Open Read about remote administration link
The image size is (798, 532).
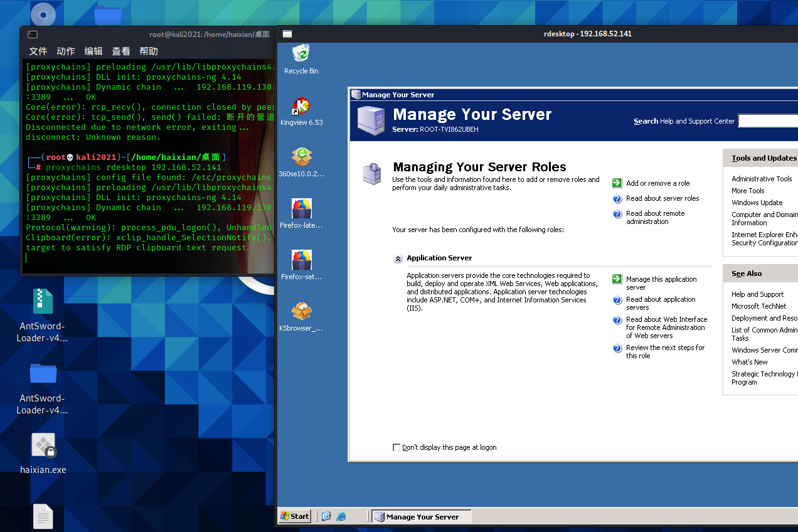656,218
